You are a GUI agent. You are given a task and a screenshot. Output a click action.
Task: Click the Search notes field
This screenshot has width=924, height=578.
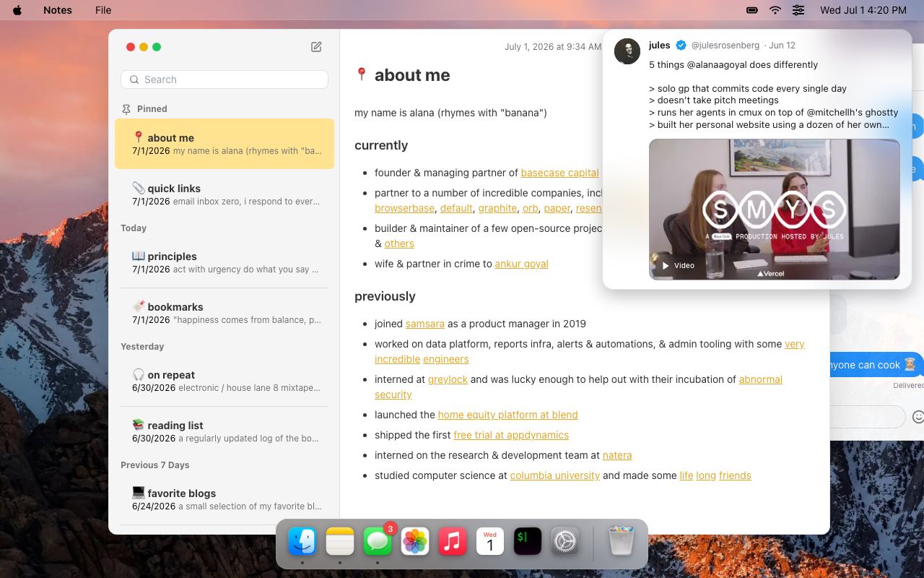click(x=225, y=79)
